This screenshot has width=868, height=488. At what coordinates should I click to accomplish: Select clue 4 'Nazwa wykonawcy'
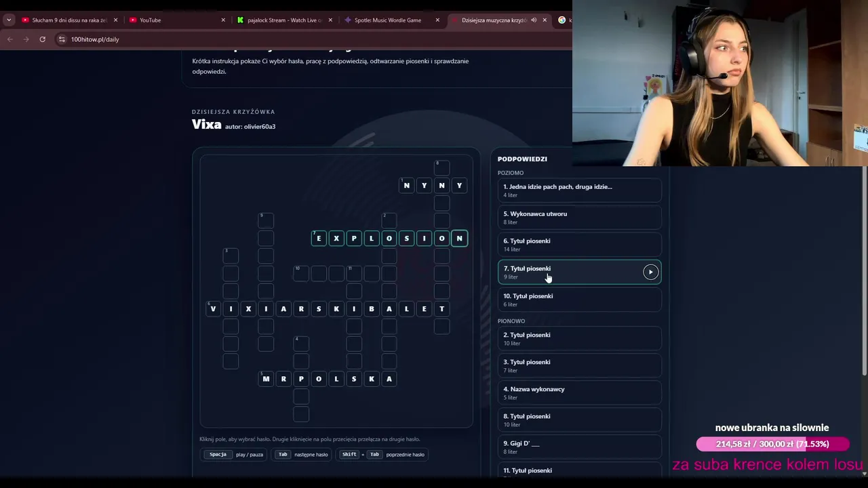point(579,392)
